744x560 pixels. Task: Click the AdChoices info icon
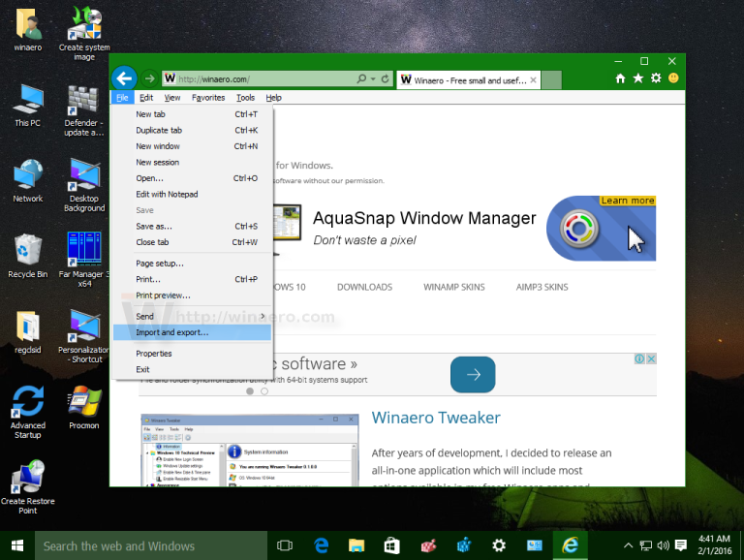[639, 358]
